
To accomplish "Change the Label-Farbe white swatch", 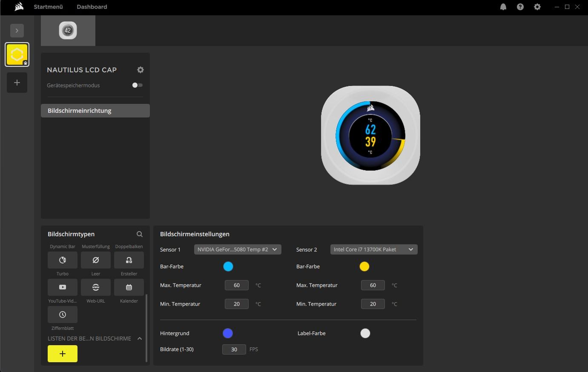I will (365, 333).
